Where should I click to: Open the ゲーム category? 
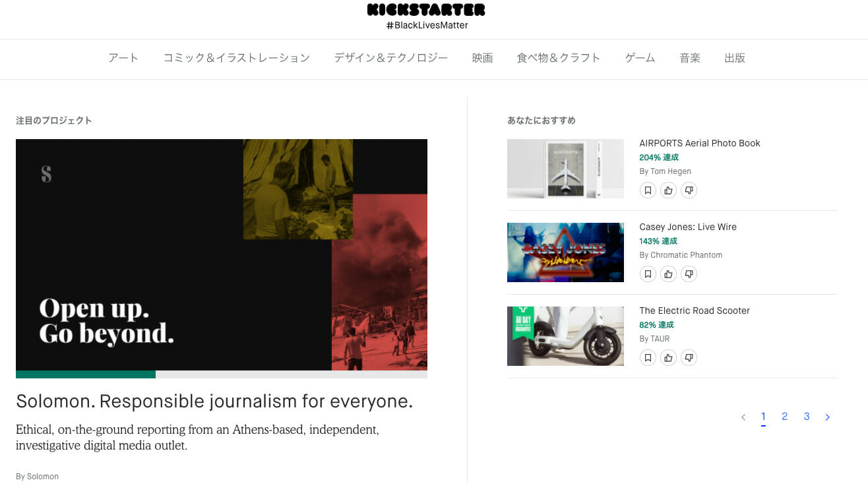coord(640,58)
